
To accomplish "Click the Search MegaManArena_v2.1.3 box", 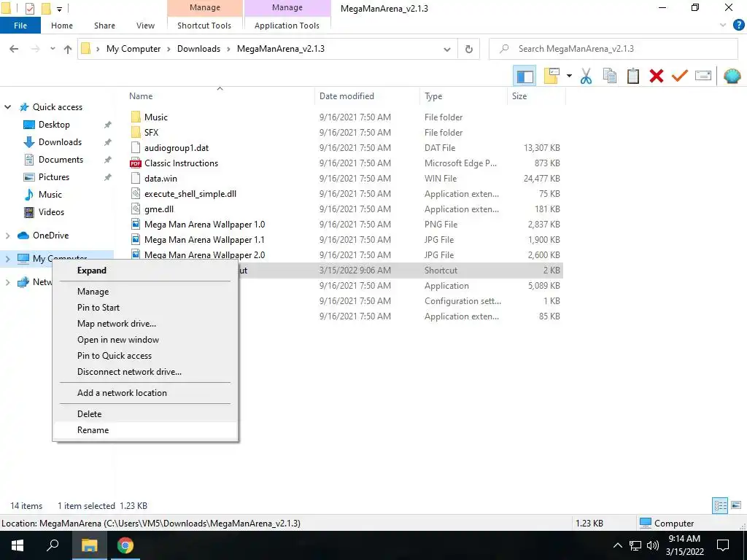I will pos(613,49).
